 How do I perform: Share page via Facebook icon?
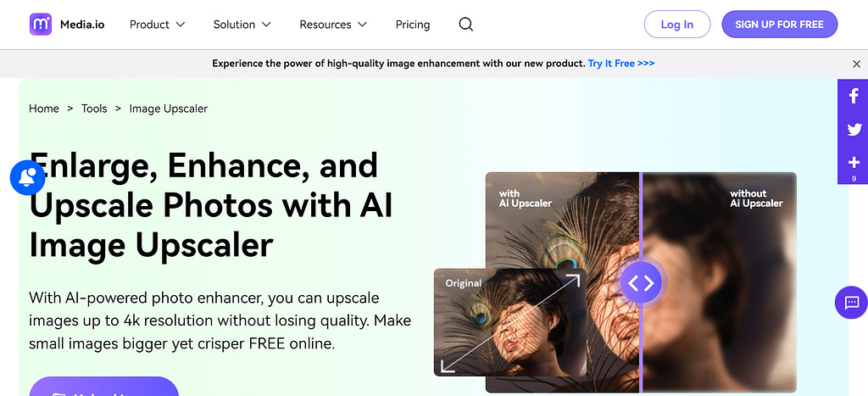point(853,96)
